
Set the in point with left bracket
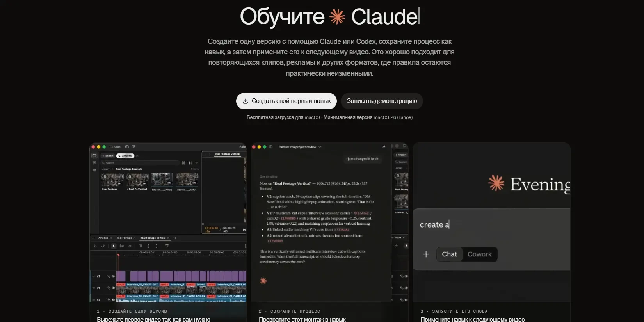[148, 246]
